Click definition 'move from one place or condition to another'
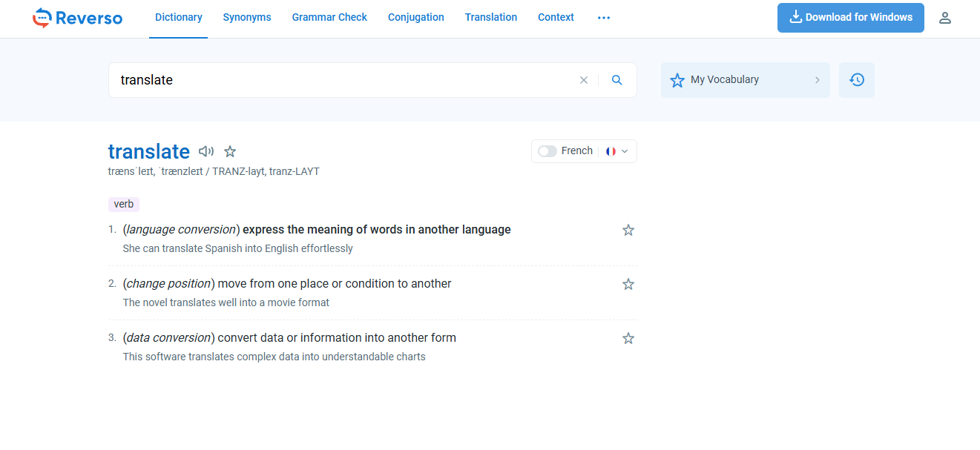The height and width of the screenshot is (450, 980). click(335, 284)
